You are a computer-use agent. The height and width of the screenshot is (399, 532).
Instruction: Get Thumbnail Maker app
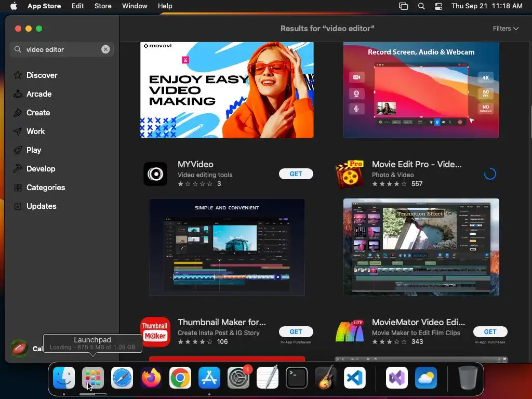(x=296, y=332)
